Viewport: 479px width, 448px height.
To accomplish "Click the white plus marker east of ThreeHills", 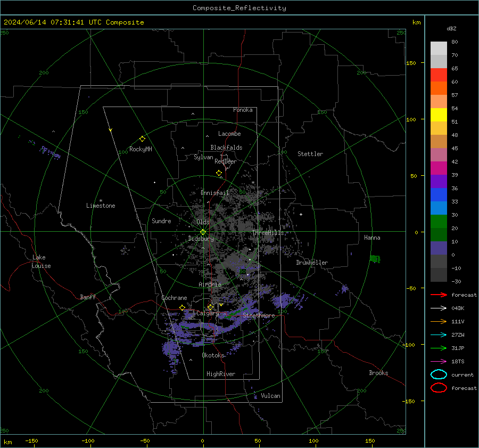I will tap(301, 214).
